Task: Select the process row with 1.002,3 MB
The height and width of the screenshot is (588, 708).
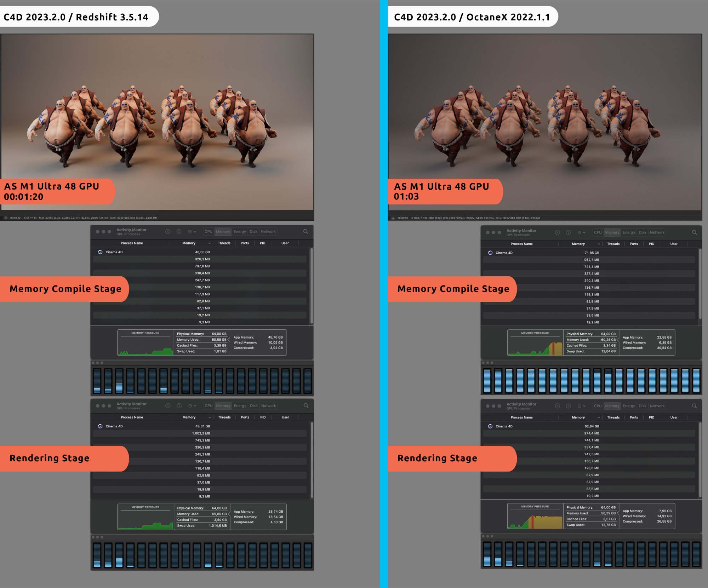Action: 200,433
